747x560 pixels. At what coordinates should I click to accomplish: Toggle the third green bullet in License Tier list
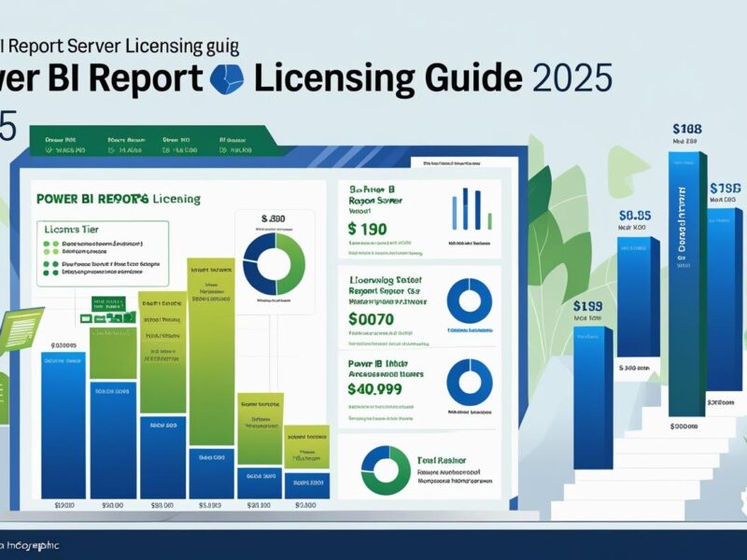tap(46, 265)
